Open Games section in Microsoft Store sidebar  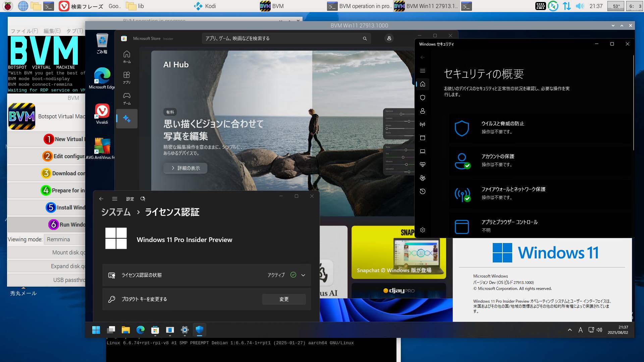click(x=127, y=98)
